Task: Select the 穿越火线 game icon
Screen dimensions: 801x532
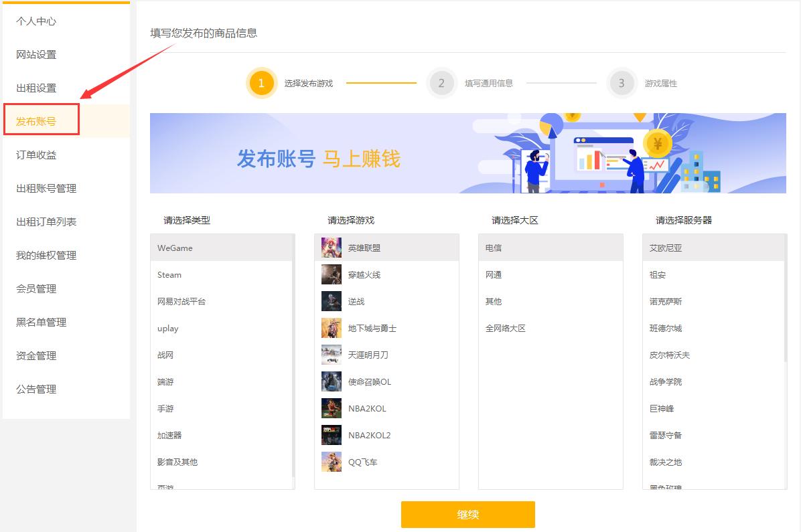Action: coord(332,274)
